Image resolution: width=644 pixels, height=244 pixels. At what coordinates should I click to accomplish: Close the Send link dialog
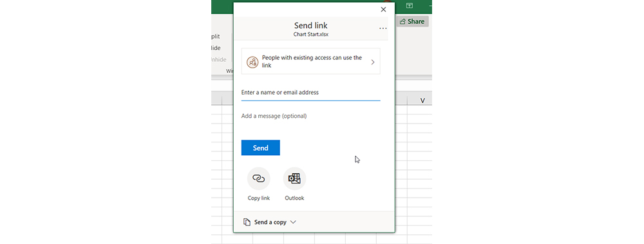pyautogui.click(x=383, y=10)
